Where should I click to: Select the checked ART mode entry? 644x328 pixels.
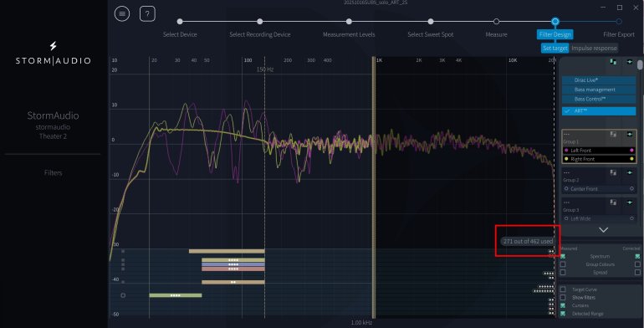[599, 111]
